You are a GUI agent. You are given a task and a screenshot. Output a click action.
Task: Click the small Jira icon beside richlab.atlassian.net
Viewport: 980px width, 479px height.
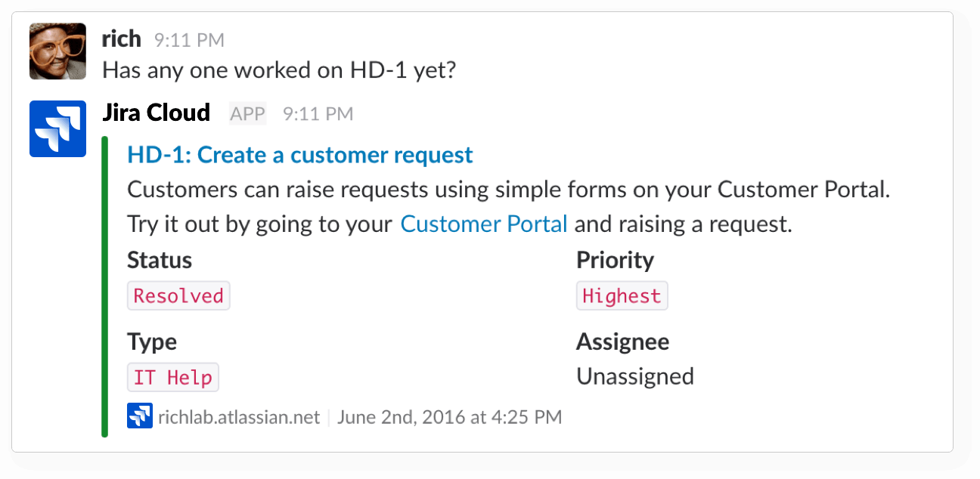coord(140,416)
